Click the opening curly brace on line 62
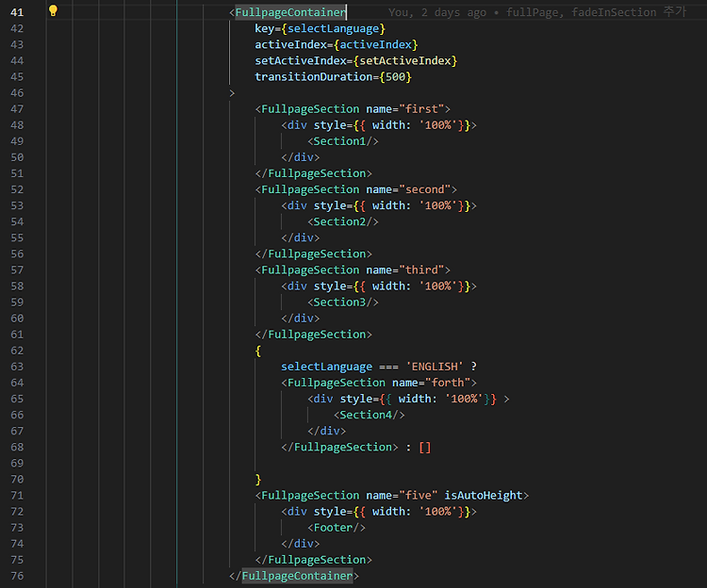This screenshot has width=707, height=588. [258, 351]
